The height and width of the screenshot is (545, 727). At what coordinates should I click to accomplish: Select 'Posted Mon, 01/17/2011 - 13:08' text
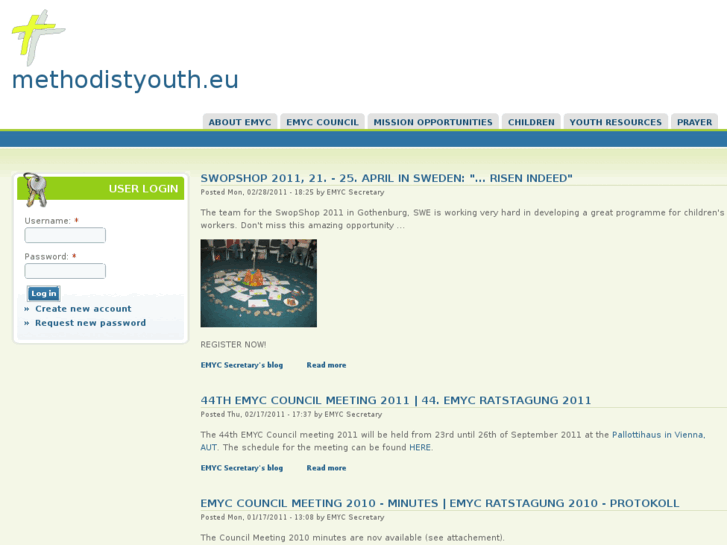coord(257,517)
